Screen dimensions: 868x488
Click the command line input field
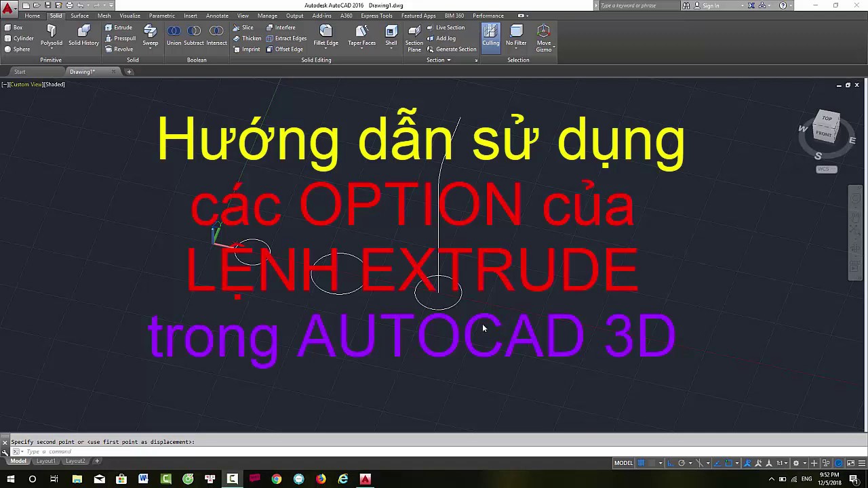pos(434,451)
